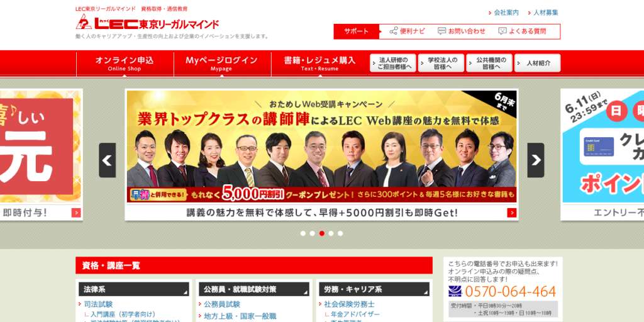Click 人材紹介 button
Viewport: 644px width, 322px height.
(x=538, y=64)
